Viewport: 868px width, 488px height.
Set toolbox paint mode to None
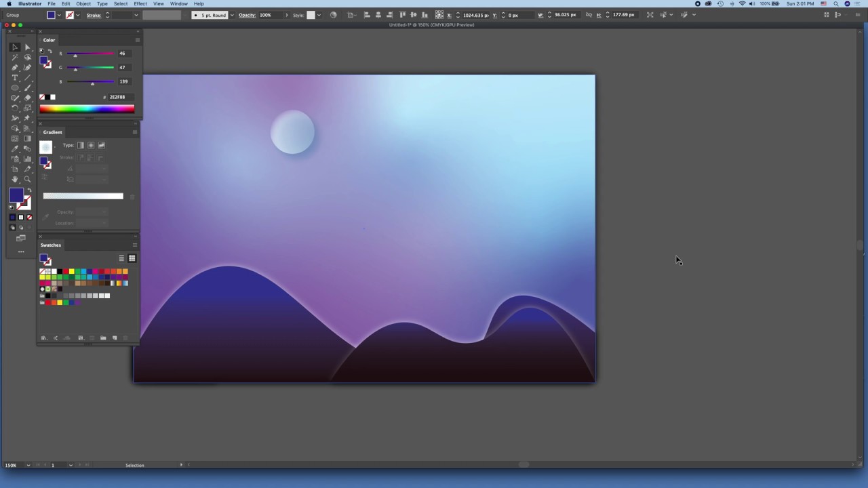(x=29, y=217)
